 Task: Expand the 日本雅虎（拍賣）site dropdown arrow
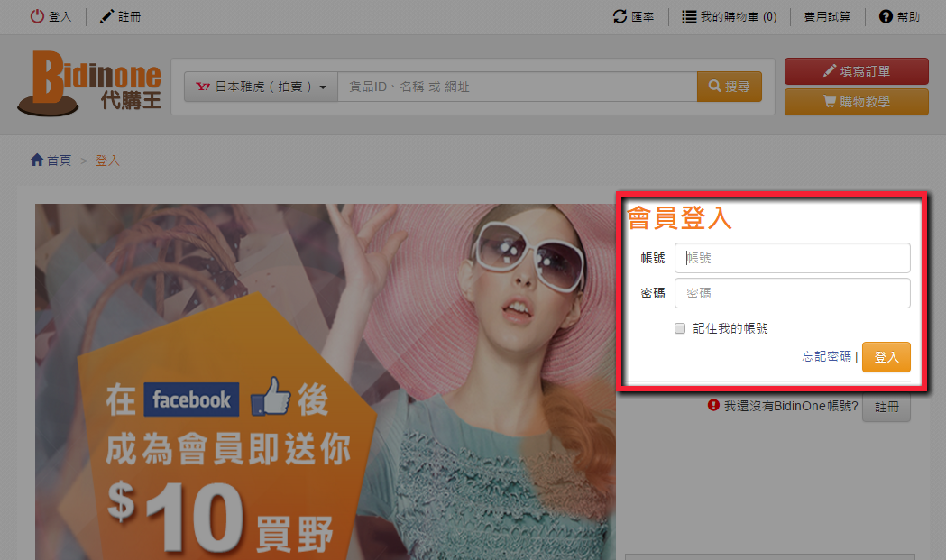point(323,87)
